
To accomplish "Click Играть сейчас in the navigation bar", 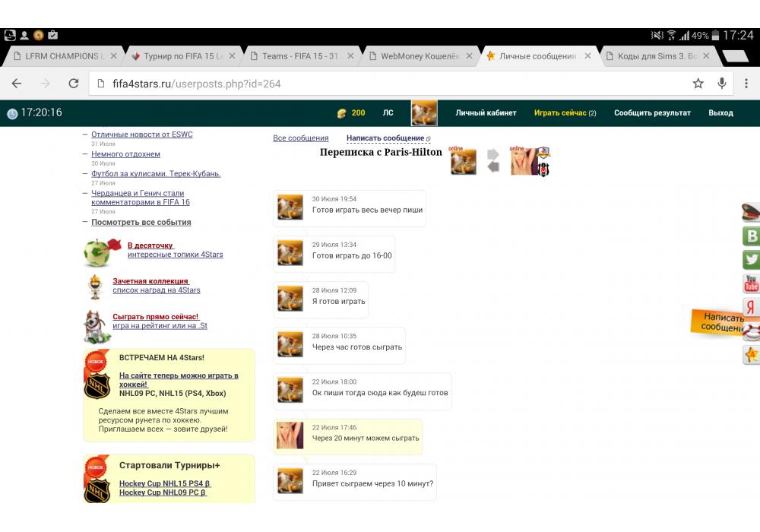I will click(560, 113).
